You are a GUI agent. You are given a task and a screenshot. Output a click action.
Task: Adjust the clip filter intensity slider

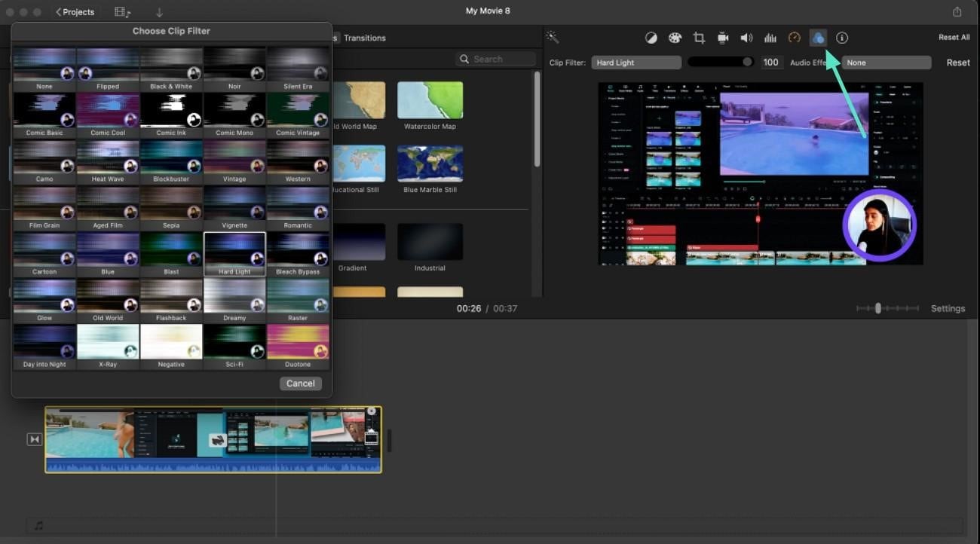point(721,63)
